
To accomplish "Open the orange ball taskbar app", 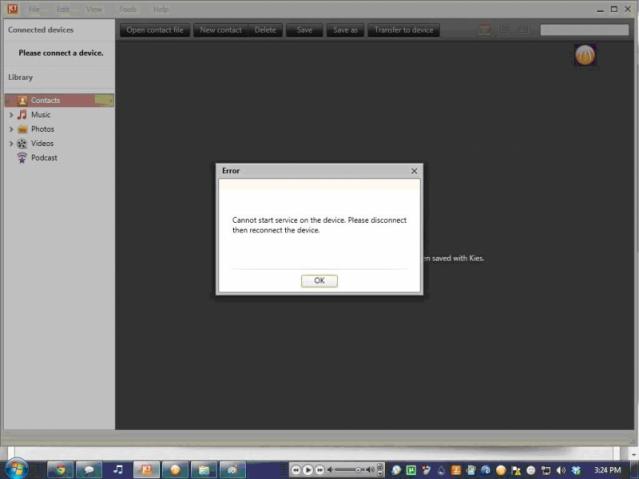I will click(175, 470).
